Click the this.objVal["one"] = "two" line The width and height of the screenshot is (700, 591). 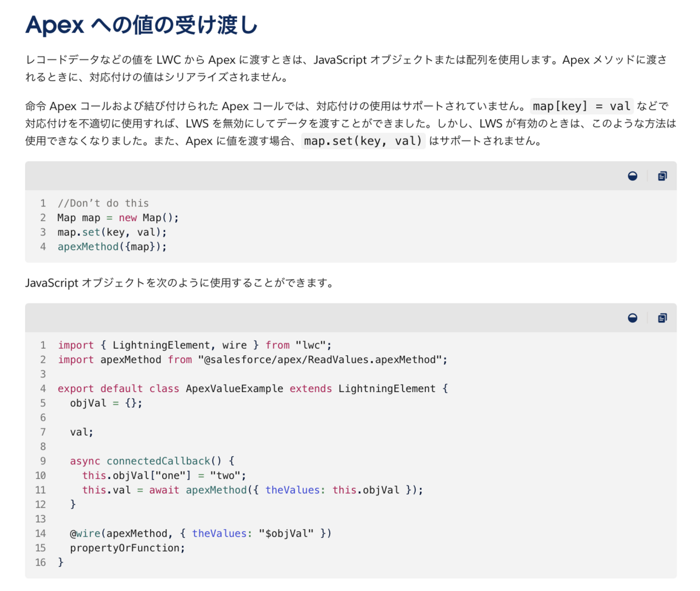(x=164, y=475)
